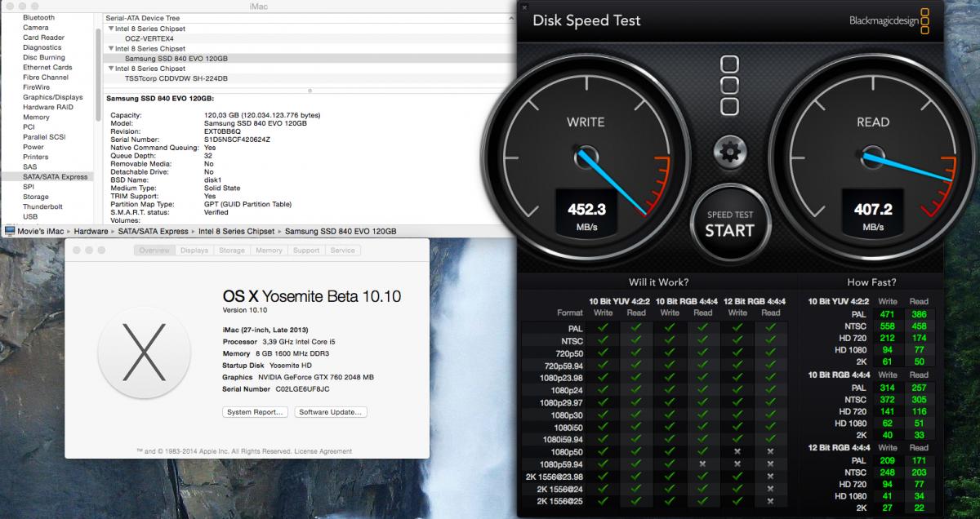
Task: Select Diagnostics in sidebar
Action: [42, 47]
